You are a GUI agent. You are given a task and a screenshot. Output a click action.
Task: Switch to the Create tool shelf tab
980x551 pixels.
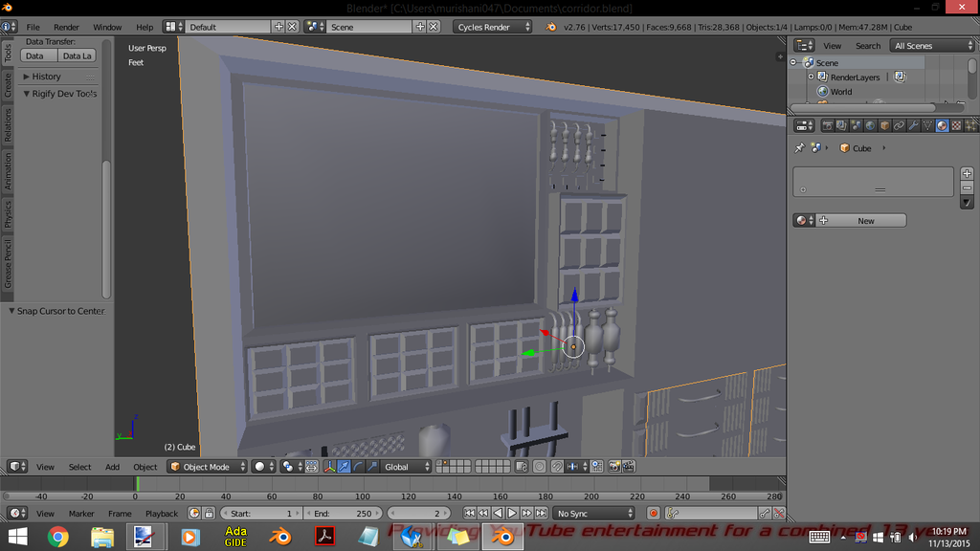pyautogui.click(x=8, y=84)
